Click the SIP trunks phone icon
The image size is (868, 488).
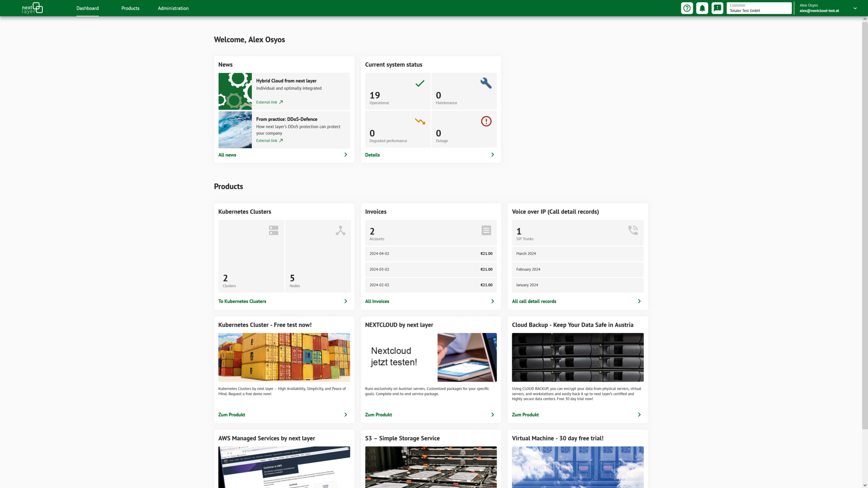pyautogui.click(x=633, y=230)
